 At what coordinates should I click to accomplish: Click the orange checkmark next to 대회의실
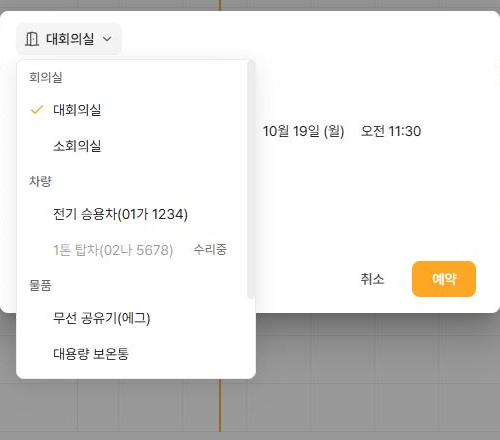[x=37, y=110]
